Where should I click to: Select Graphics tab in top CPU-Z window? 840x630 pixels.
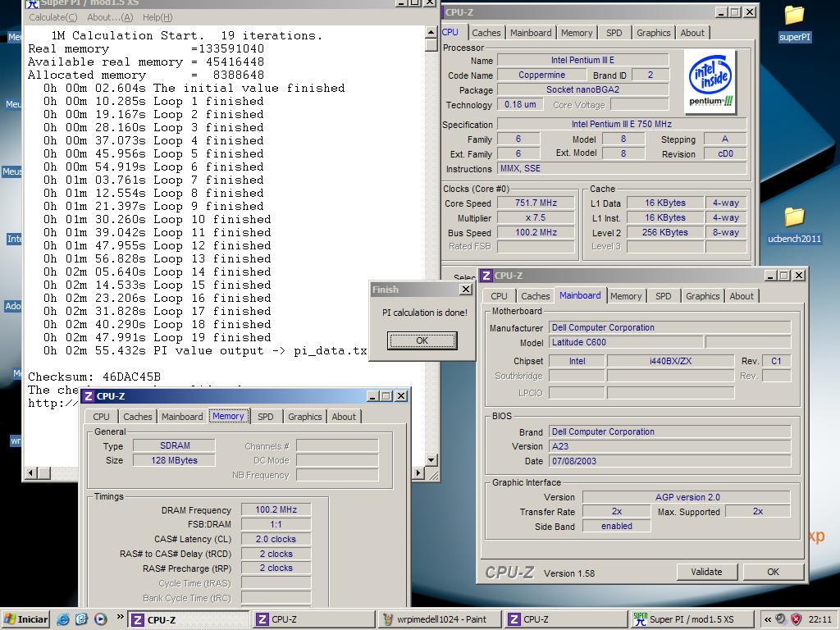pyautogui.click(x=653, y=33)
